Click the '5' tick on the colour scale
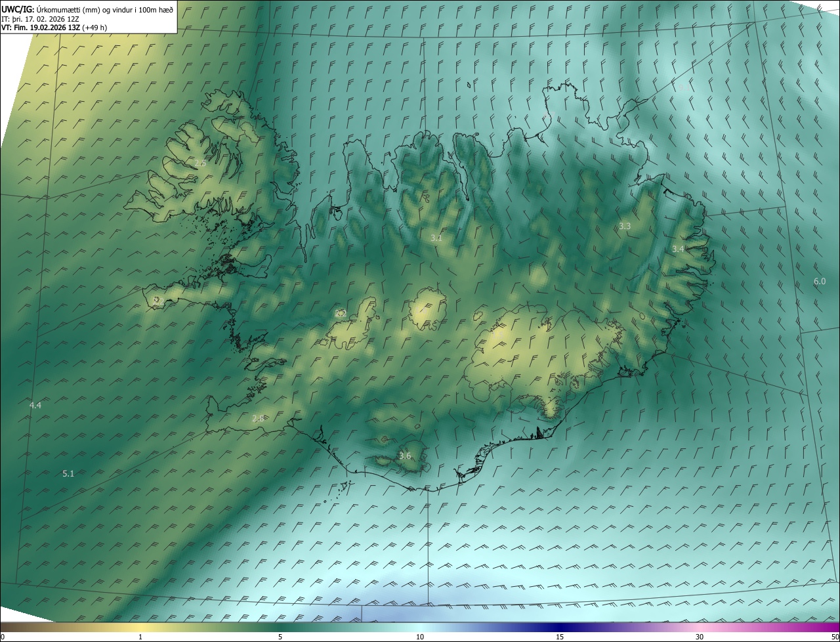 coord(280,637)
